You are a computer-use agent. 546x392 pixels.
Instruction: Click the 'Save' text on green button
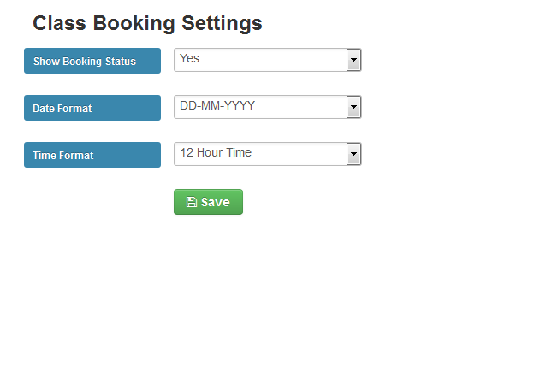point(216,202)
